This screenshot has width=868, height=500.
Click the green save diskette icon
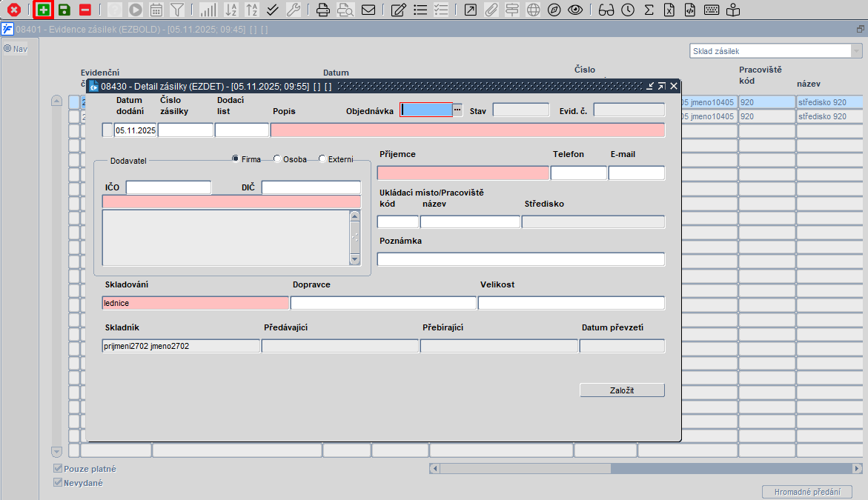pos(64,10)
